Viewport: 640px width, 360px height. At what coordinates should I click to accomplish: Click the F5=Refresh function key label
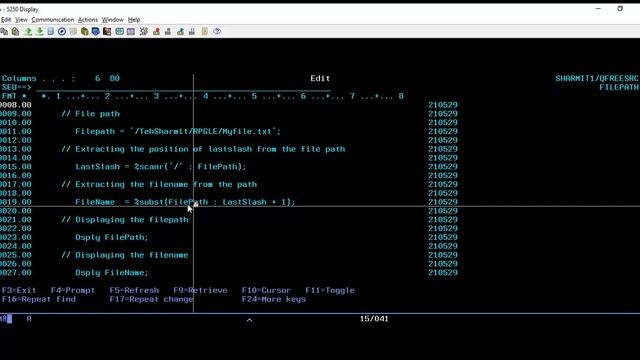pyautogui.click(x=134, y=290)
